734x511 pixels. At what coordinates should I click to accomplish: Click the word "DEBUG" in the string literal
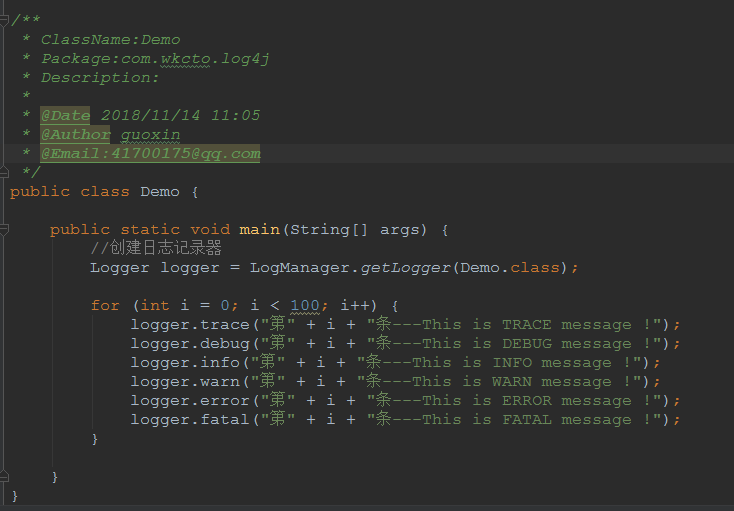(527, 344)
